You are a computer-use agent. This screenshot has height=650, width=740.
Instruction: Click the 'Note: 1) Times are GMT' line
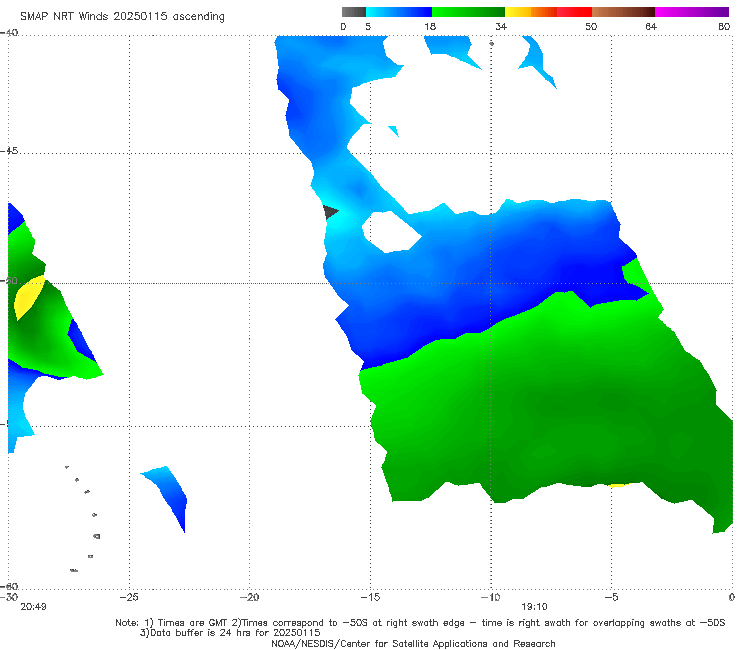pyautogui.click(x=420, y=623)
